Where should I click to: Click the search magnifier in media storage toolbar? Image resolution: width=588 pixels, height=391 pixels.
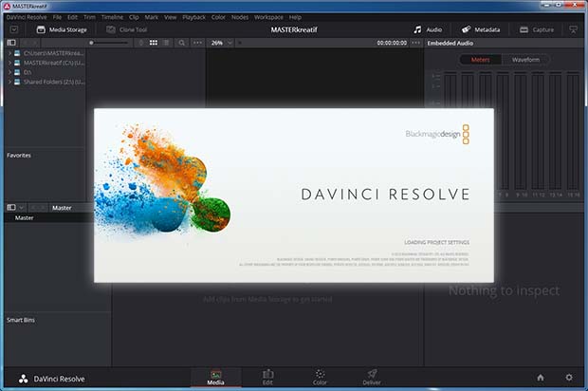click(181, 43)
